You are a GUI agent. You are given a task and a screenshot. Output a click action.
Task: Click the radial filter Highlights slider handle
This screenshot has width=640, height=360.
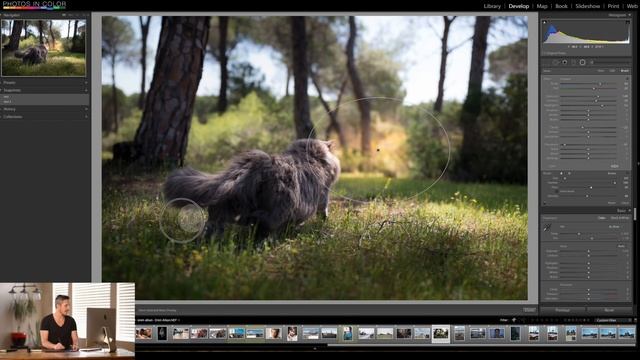click(x=602, y=106)
